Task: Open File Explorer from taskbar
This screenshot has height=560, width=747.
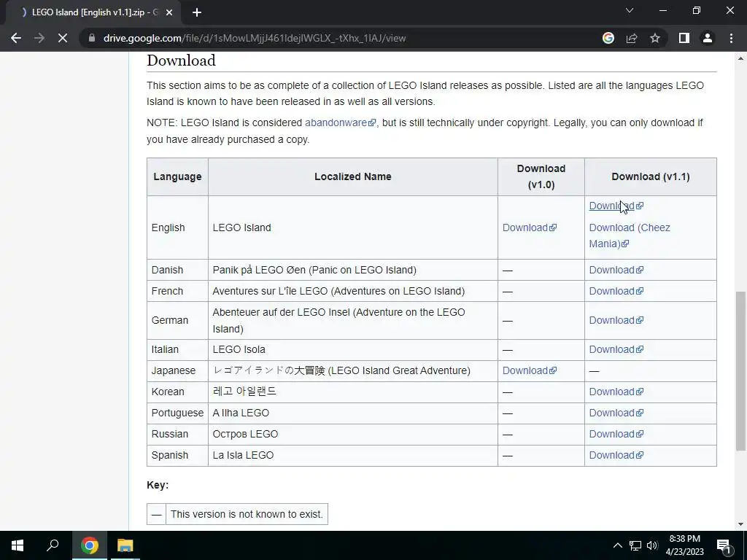Action: click(x=125, y=545)
